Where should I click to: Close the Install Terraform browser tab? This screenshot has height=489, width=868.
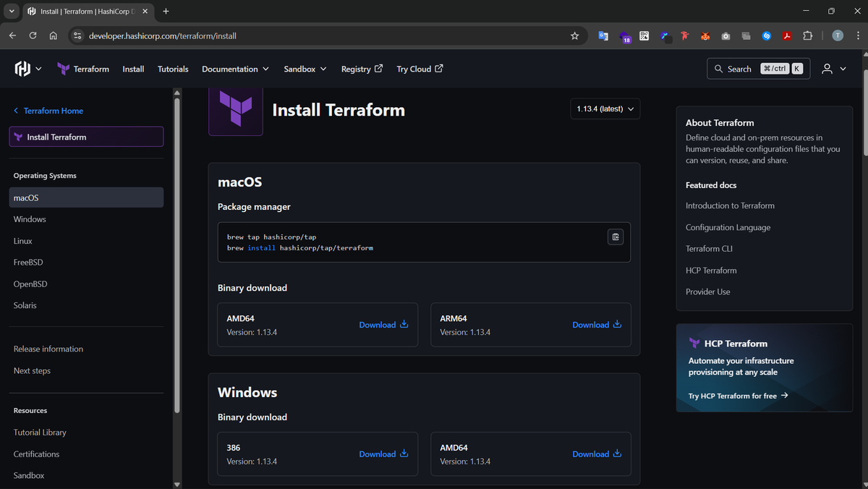pos(145,12)
